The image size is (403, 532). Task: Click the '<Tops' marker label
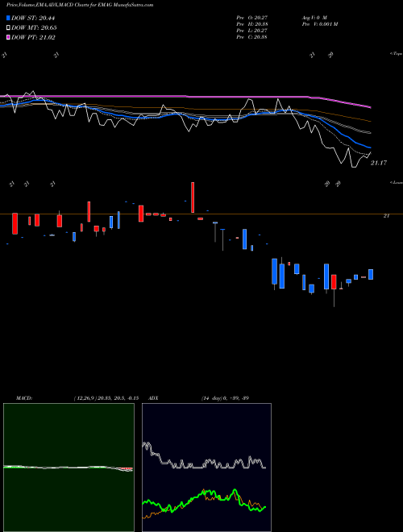397,54
